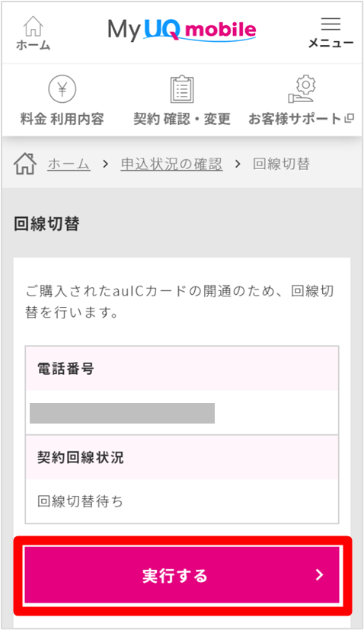The height and width of the screenshot is (630, 364).
Task: Click the My UQ mobile logo
Action: 181,30
